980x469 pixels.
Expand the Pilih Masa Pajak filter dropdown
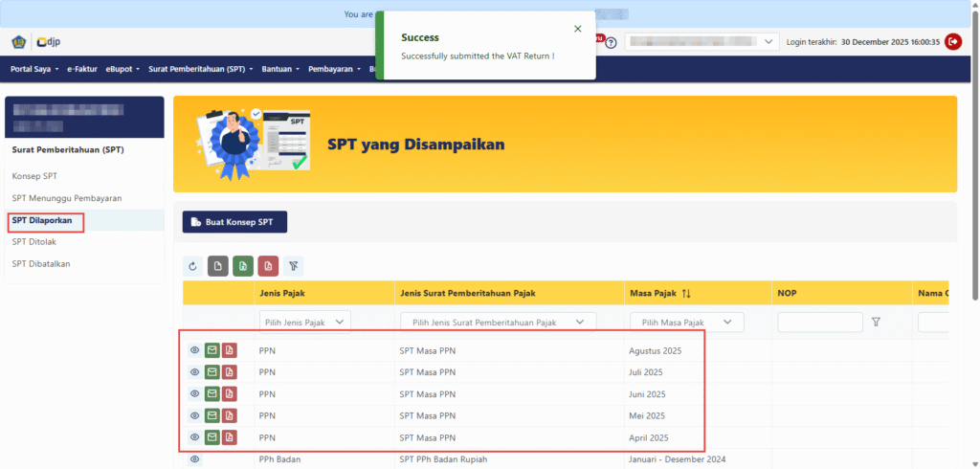click(x=686, y=323)
